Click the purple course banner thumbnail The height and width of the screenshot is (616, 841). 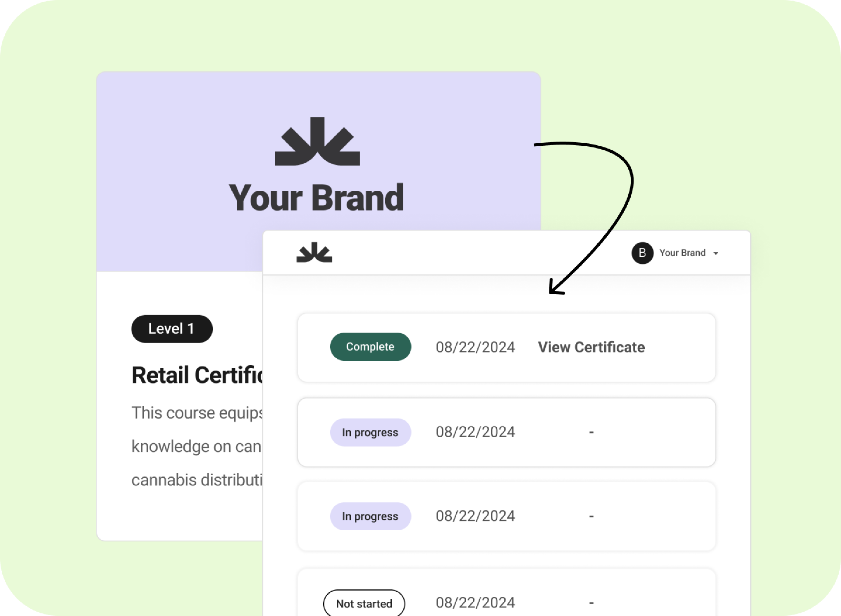(319, 171)
